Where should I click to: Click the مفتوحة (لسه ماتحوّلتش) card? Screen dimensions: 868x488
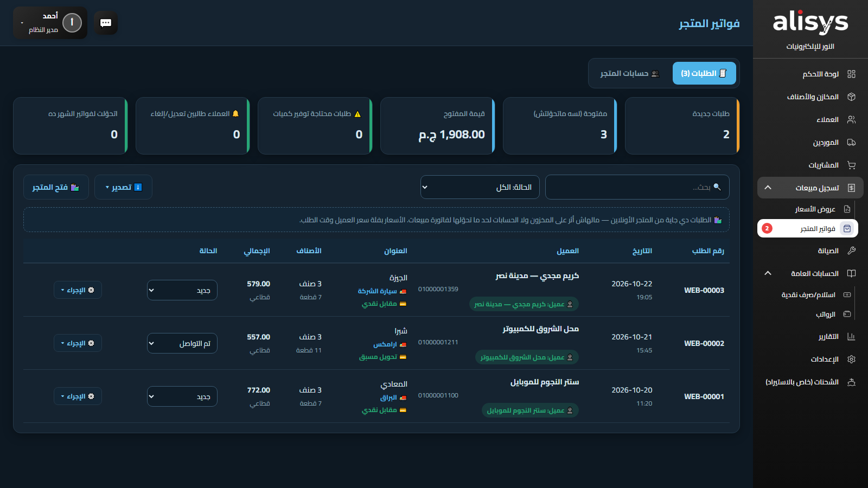pos(560,126)
